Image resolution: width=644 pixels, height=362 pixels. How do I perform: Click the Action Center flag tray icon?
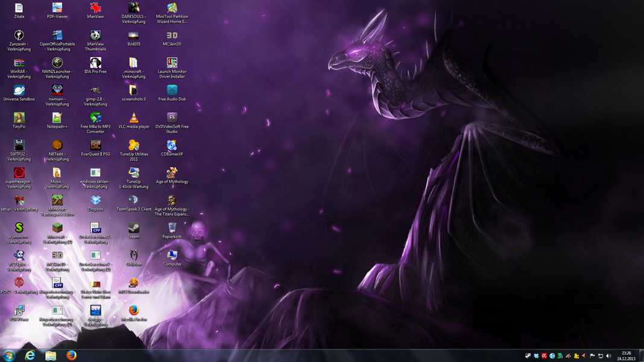(592, 356)
